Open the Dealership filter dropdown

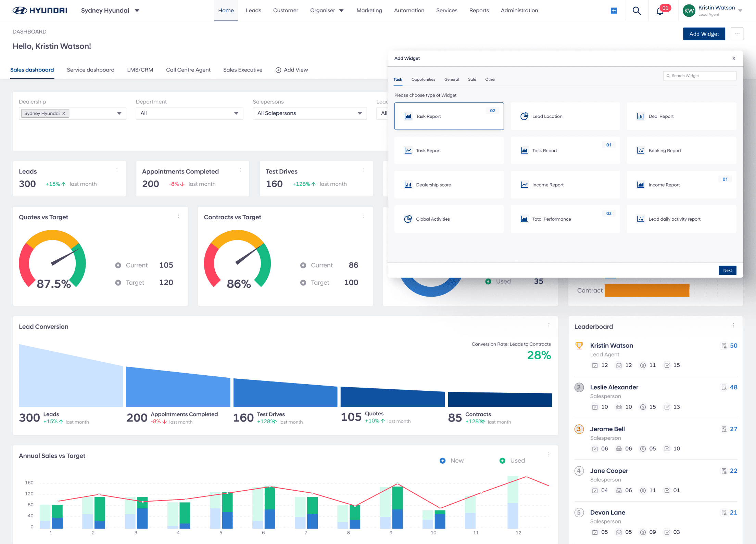(73, 113)
